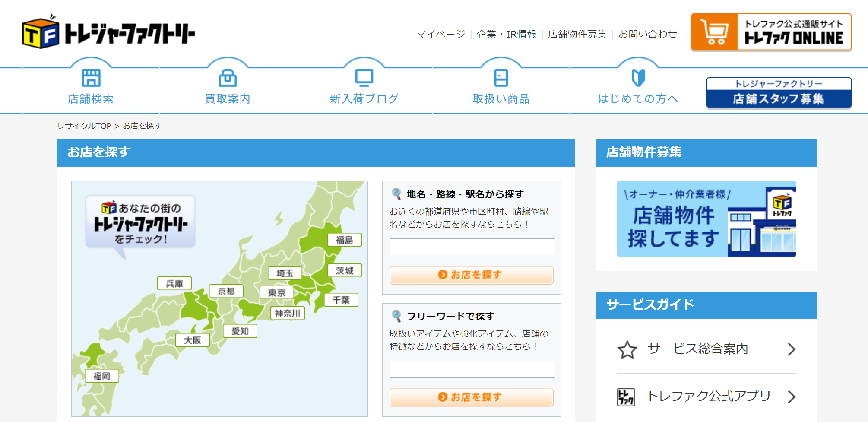
Task: Click the はじめての方へ beginner leaf icon
Action: click(x=638, y=78)
